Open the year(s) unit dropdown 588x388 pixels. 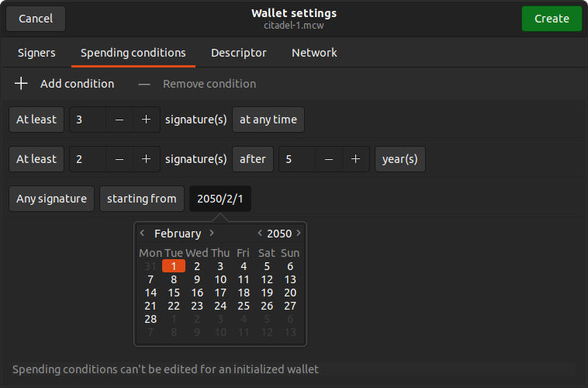pos(400,159)
